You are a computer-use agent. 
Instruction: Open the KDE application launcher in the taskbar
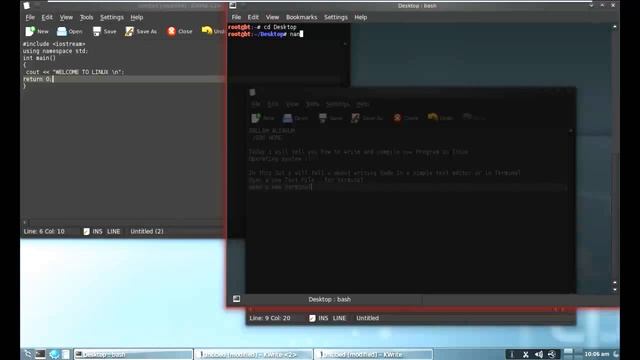tap(28, 354)
